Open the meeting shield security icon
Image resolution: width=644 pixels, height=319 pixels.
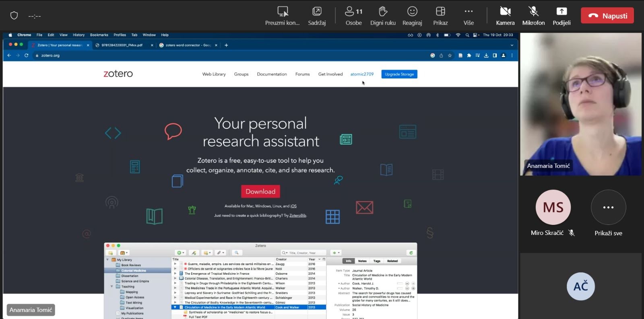tap(14, 16)
